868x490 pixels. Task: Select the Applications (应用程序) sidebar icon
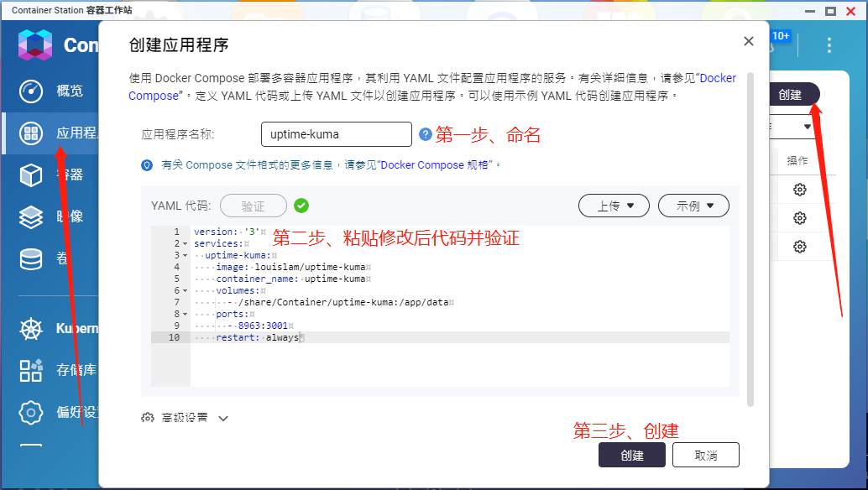coord(31,133)
